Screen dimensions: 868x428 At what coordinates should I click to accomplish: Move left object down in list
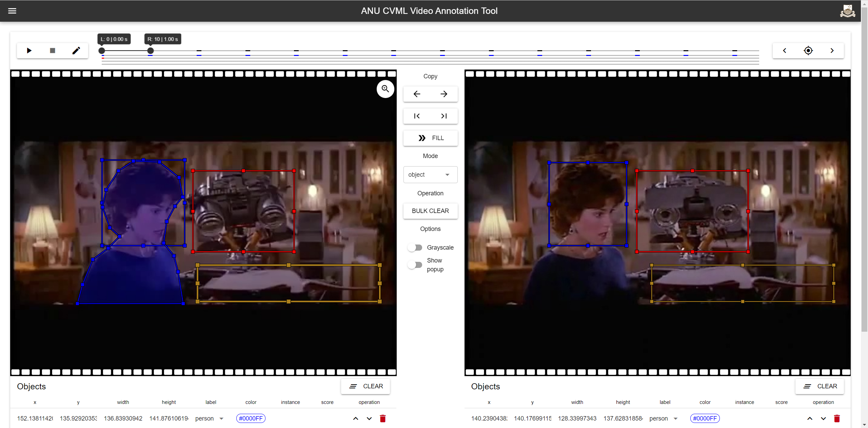(369, 419)
